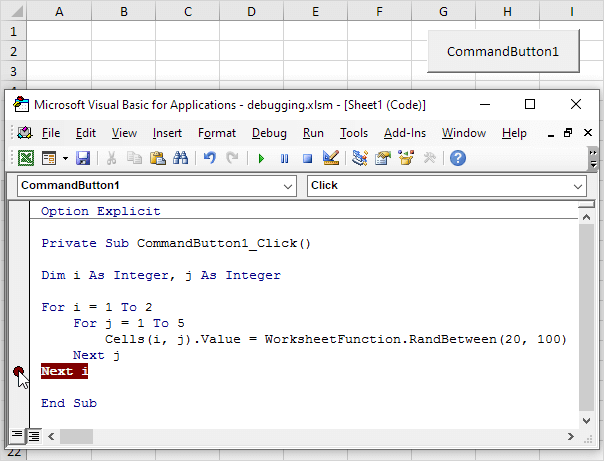Switch to Full Module View button
Image resolution: width=604 pixels, height=461 pixels.
click(x=33, y=435)
